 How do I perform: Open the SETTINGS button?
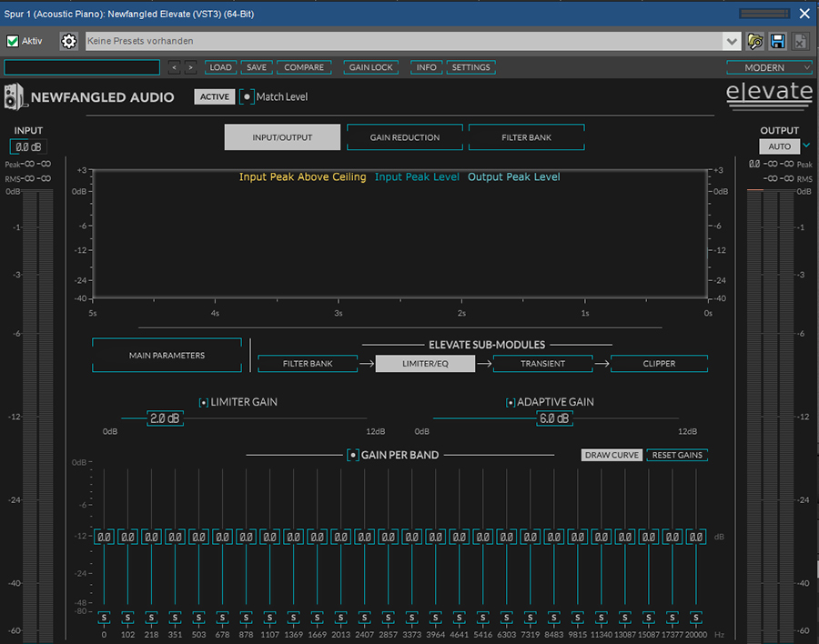coord(471,67)
